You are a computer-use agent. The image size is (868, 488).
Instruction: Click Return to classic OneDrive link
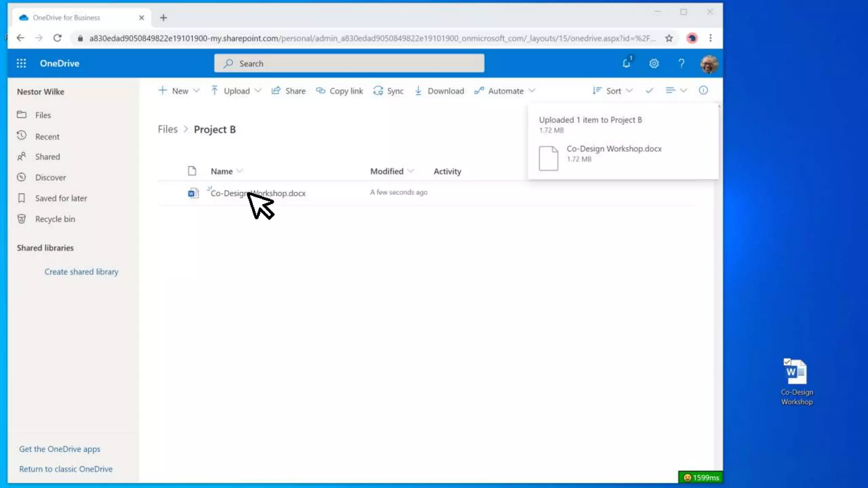tap(66, 469)
